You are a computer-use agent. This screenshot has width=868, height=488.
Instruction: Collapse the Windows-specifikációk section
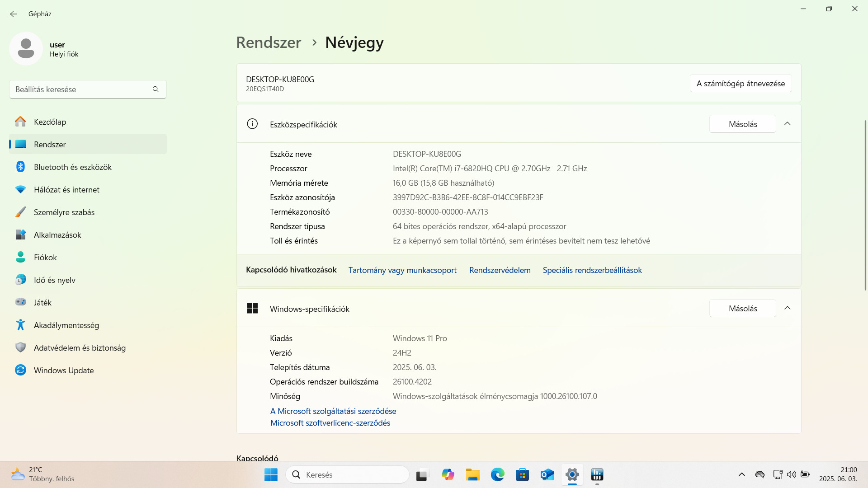click(x=787, y=308)
